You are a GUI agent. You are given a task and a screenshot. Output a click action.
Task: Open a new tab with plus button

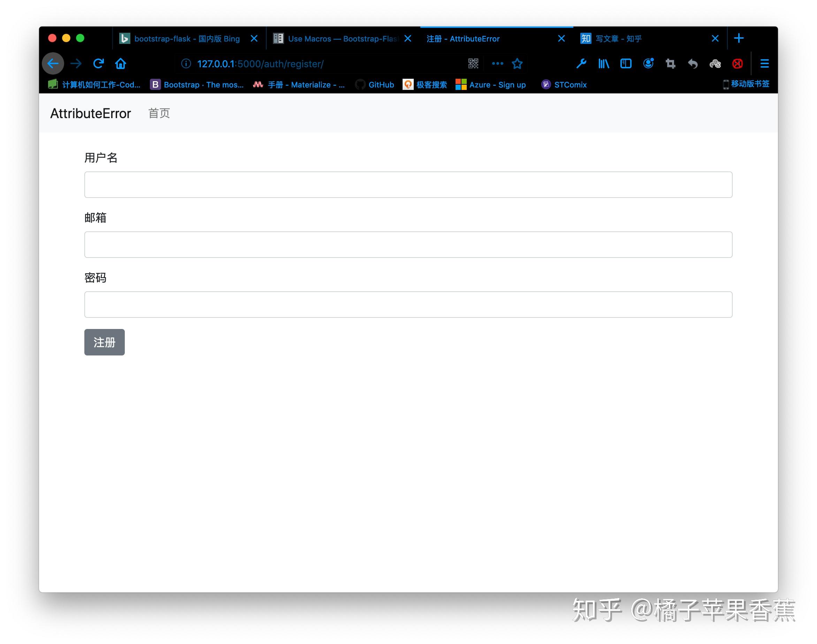pos(739,38)
